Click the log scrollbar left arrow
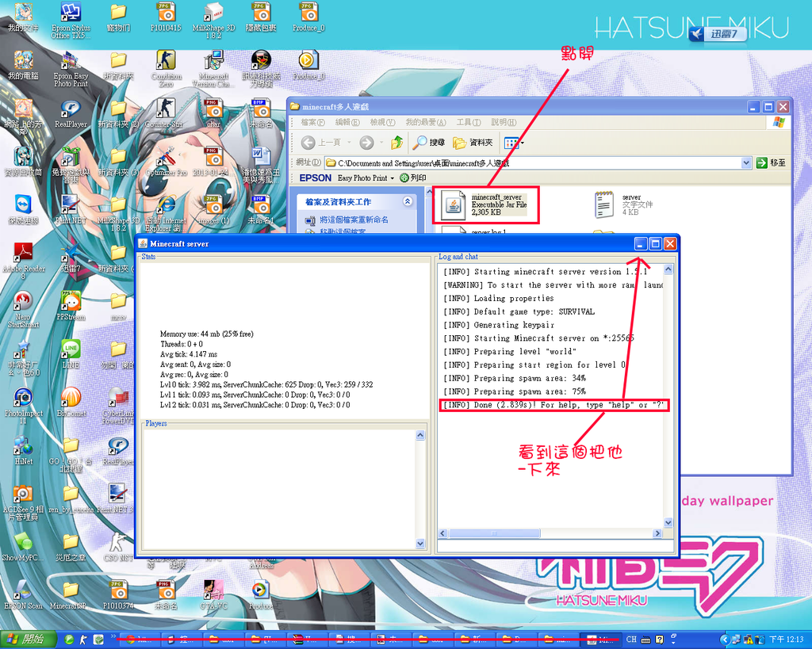The height and width of the screenshot is (649, 812). tap(442, 533)
